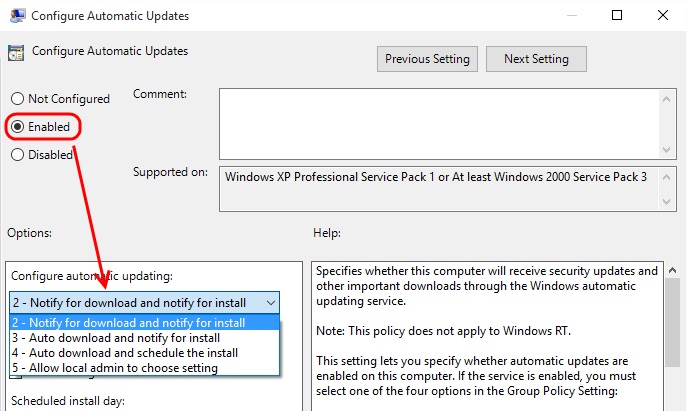Select the Not Configured radio button
The image size is (687, 411).
click(17, 99)
